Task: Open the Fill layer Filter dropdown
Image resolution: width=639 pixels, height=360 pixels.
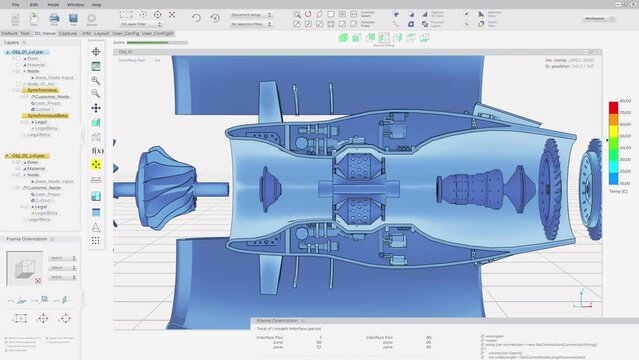Action: [141, 24]
